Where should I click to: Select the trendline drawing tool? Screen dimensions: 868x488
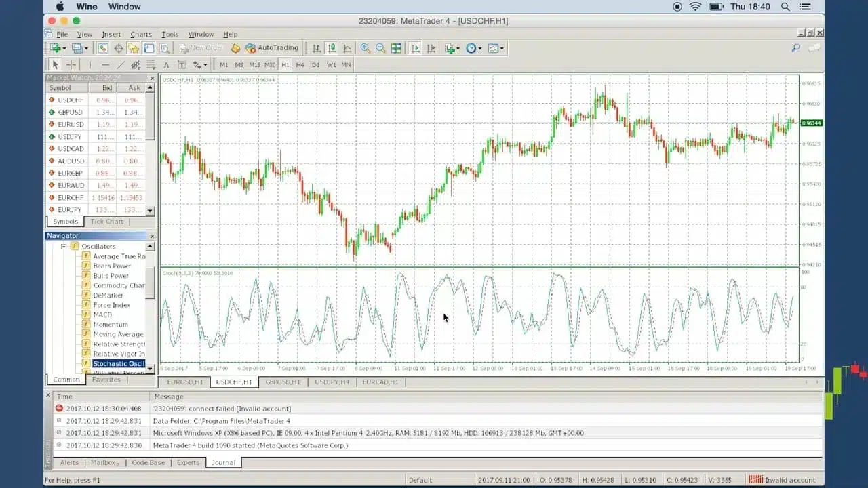[x=121, y=65]
